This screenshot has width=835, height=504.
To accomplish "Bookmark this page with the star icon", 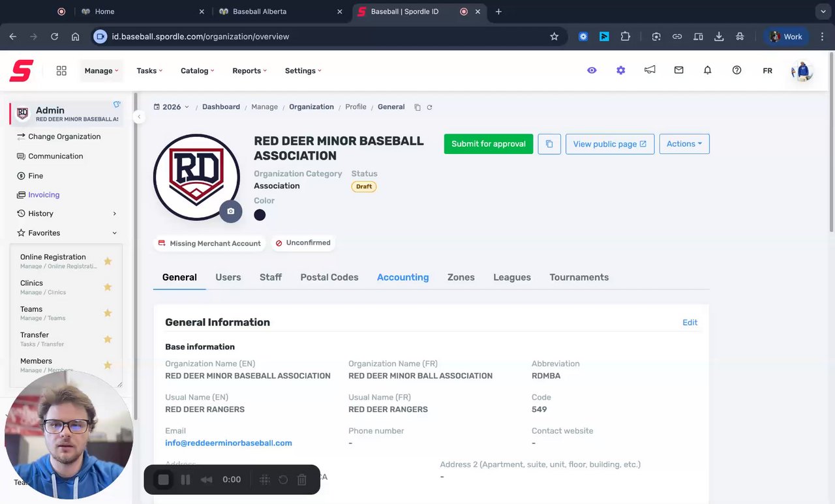I will point(554,37).
